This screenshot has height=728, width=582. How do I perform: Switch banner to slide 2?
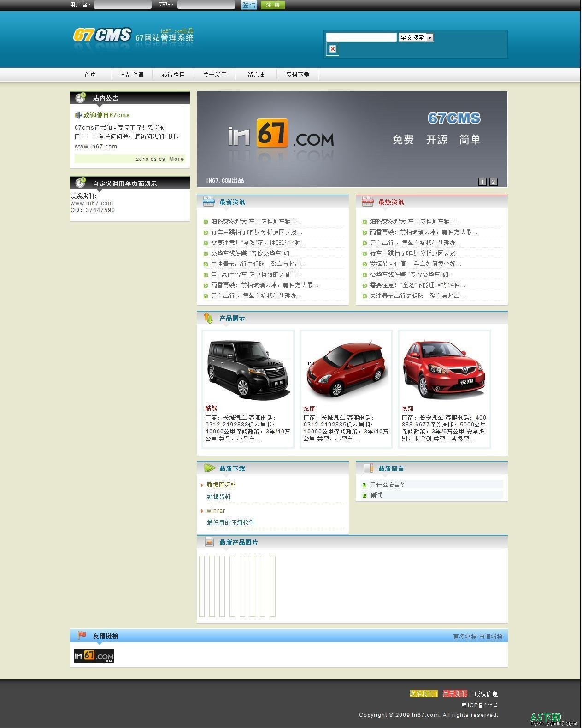coord(494,182)
